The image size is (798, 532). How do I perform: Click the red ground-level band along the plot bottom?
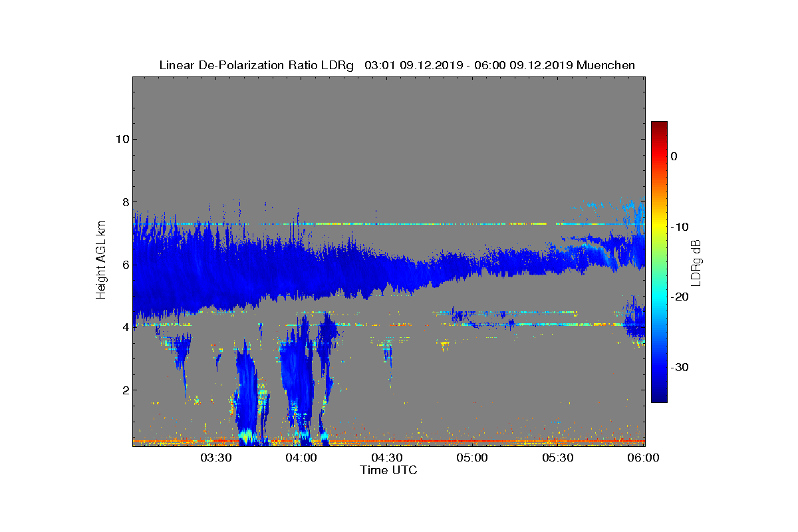click(389, 441)
